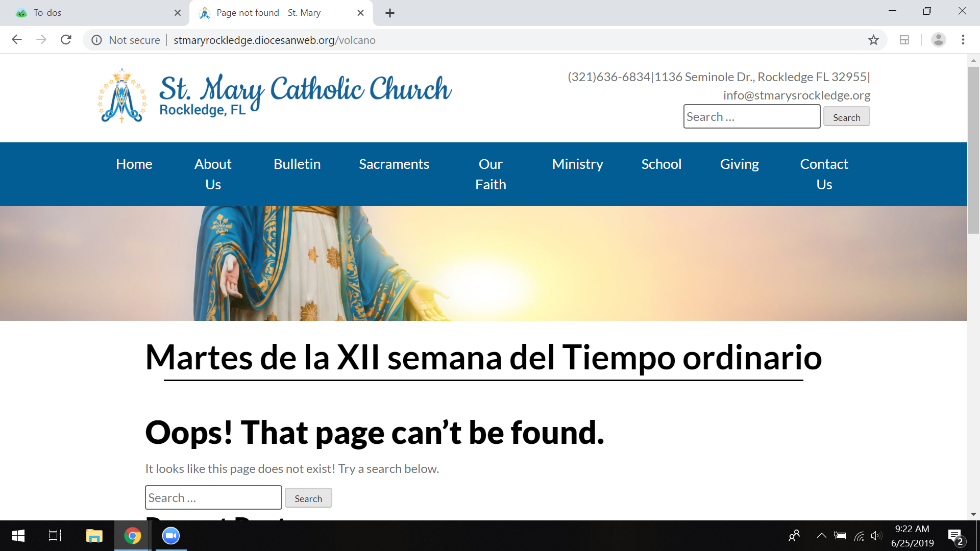Show hidden system tray icons
This screenshot has height=551, width=980.
[821, 536]
